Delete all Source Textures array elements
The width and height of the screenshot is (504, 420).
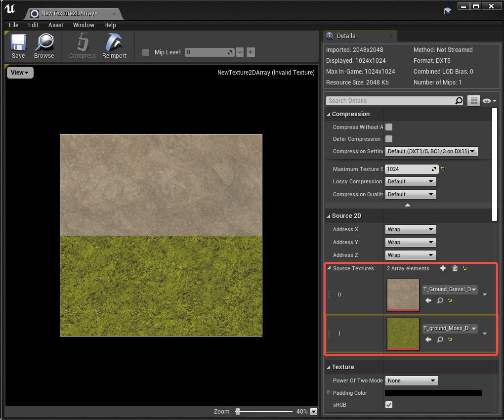tap(455, 268)
